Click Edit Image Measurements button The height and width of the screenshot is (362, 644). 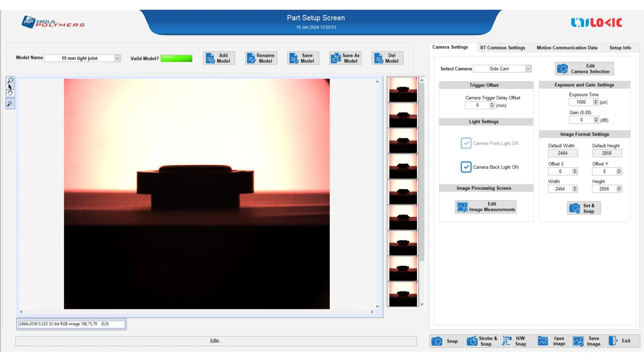pos(485,207)
